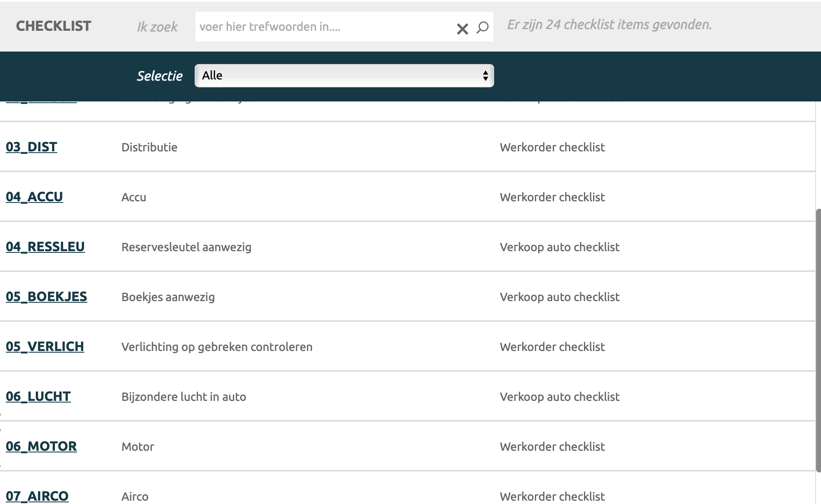Open the 04_RESSLEU item link

click(45, 247)
